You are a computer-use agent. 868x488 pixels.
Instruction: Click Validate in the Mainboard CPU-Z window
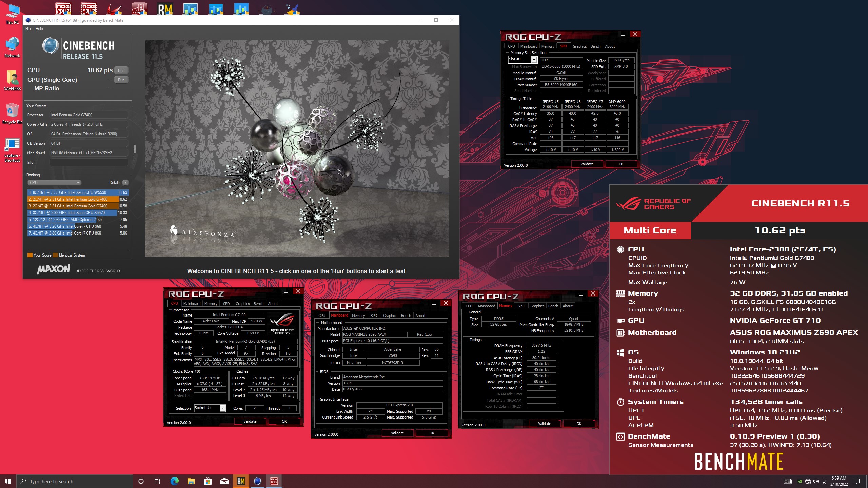click(x=397, y=433)
